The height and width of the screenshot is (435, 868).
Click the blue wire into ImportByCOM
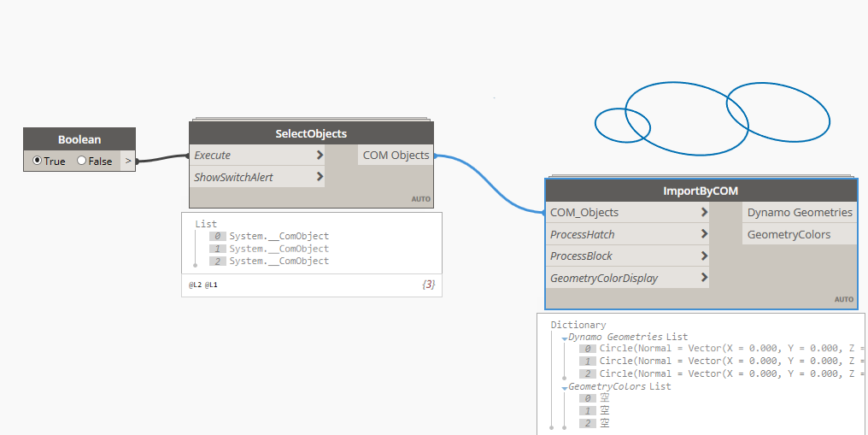pos(491,184)
